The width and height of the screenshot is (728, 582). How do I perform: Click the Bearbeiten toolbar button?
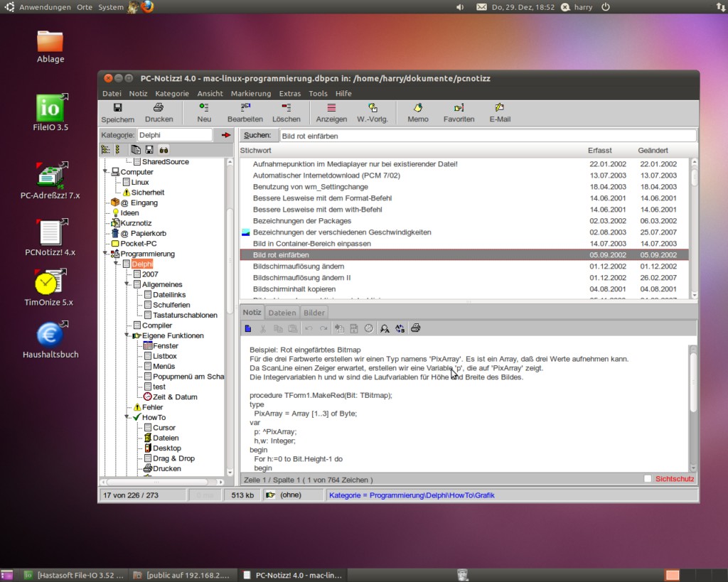(x=245, y=113)
